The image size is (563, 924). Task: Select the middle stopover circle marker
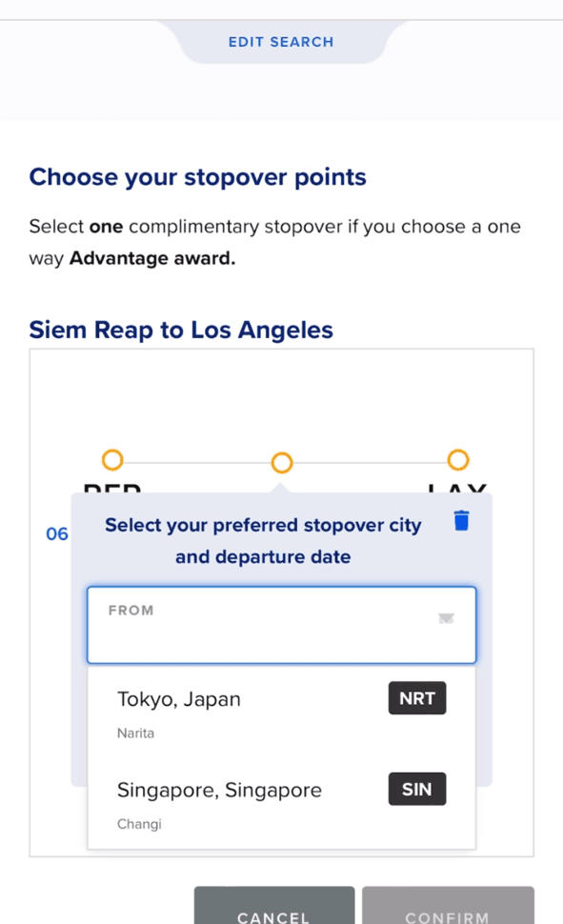282,463
